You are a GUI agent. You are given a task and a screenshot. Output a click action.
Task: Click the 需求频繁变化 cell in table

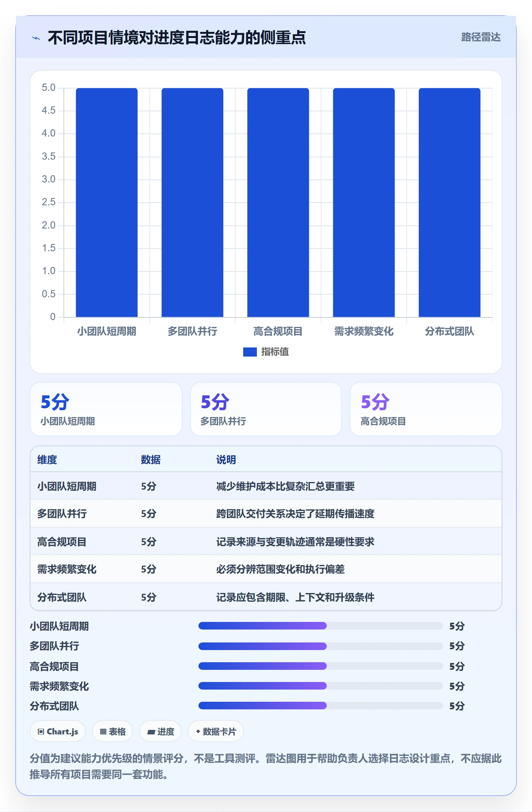coord(67,569)
